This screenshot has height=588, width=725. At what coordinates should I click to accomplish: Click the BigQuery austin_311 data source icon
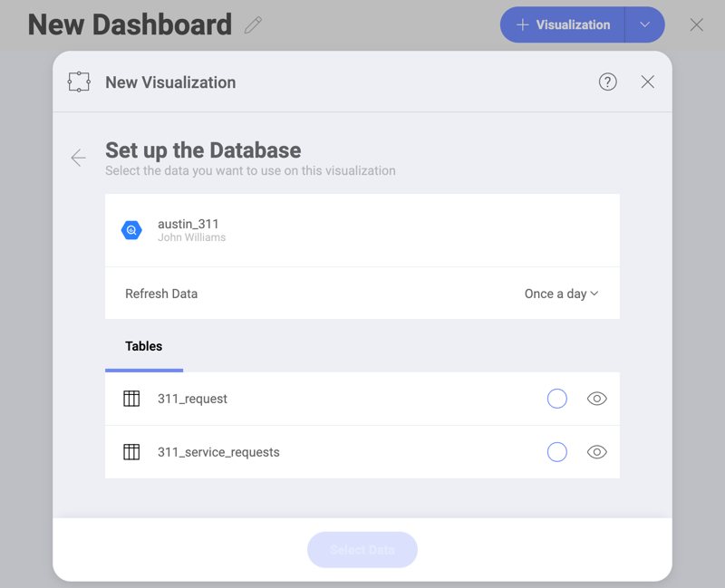coord(131,230)
